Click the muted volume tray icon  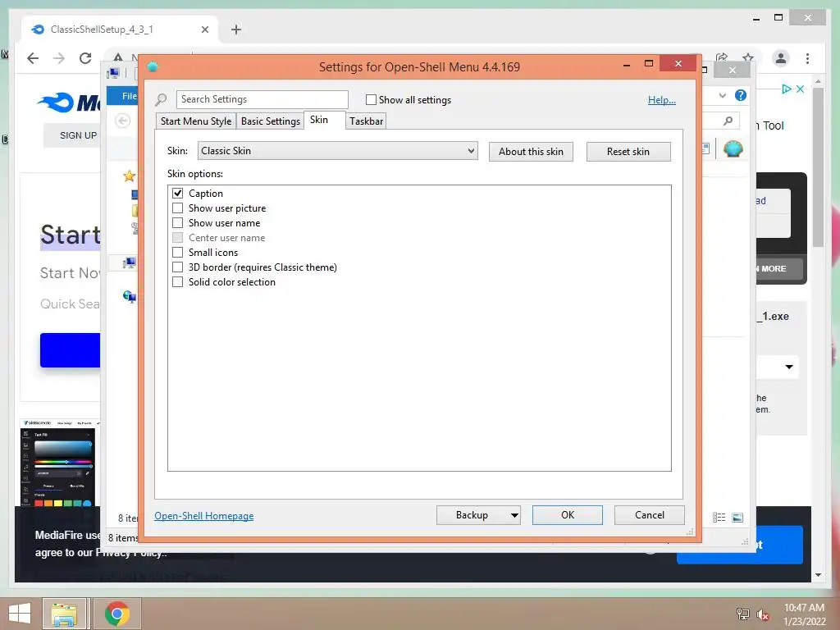pyautogui.click(x=763, y=614)
